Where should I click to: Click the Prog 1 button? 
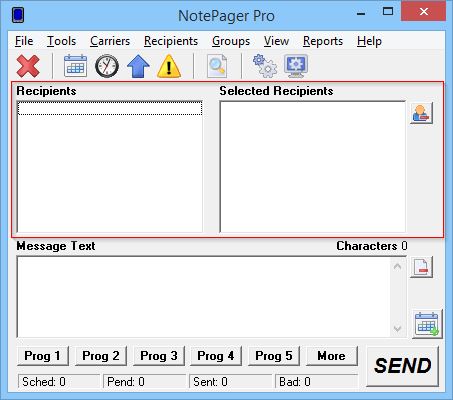click(x=43, y=356)
